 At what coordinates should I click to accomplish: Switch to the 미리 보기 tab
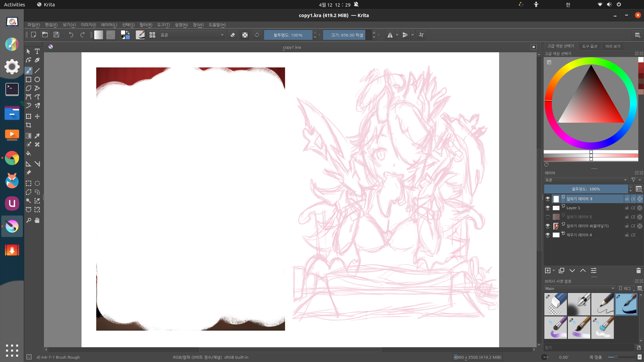(613, 46)
